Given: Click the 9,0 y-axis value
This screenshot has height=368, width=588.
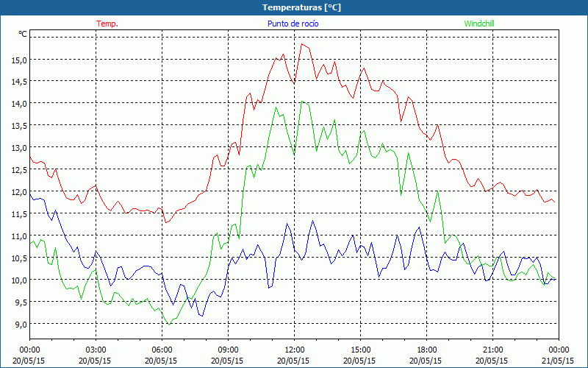Looking at the screenshot, I should tap(21, 324).
